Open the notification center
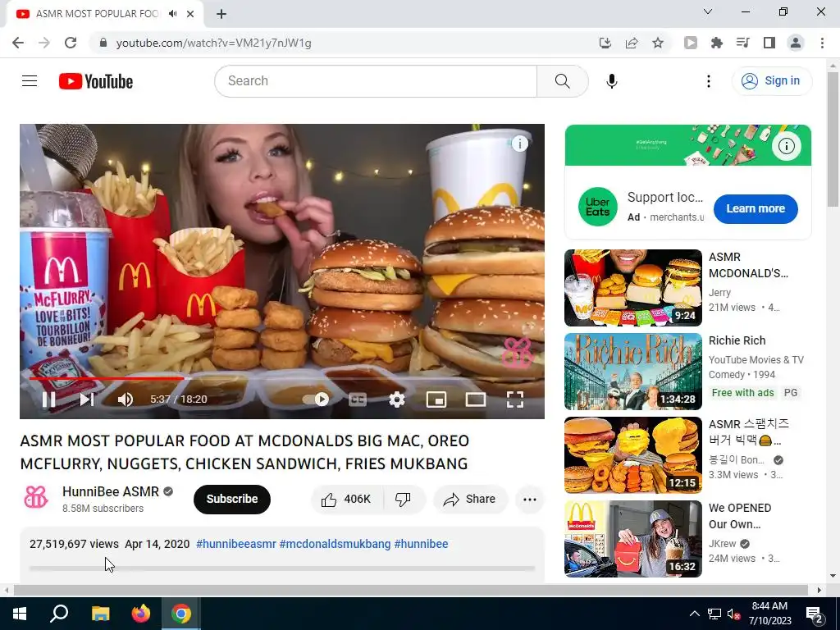 pyautogui.click(x=815, y=614)
